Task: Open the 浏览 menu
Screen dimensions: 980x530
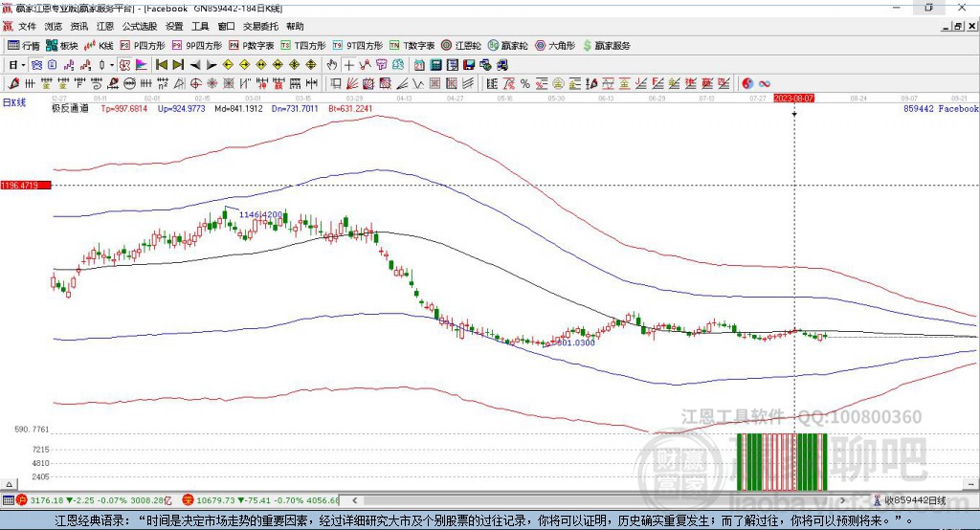Action: tap(54, 26)
